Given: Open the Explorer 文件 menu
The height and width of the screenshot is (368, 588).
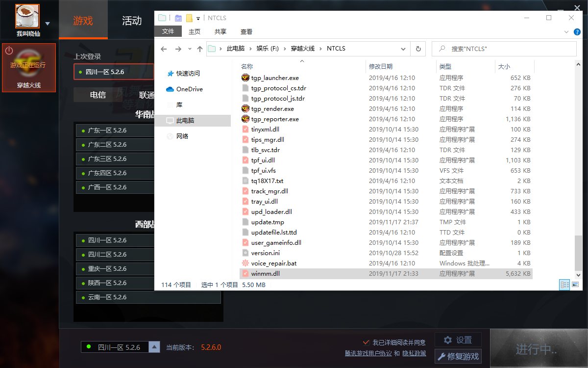Looking at the screenshot, I should click(x=168, y=31).
